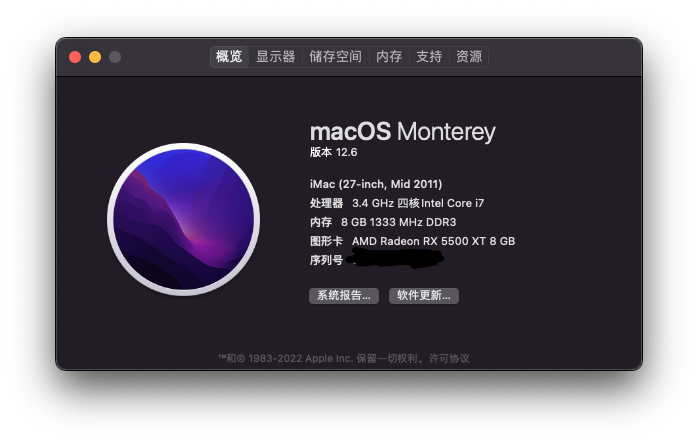Select the 储存空间 tab
Image resolution: width=698 pixels, height=444 pixels.
pos(335,57)
